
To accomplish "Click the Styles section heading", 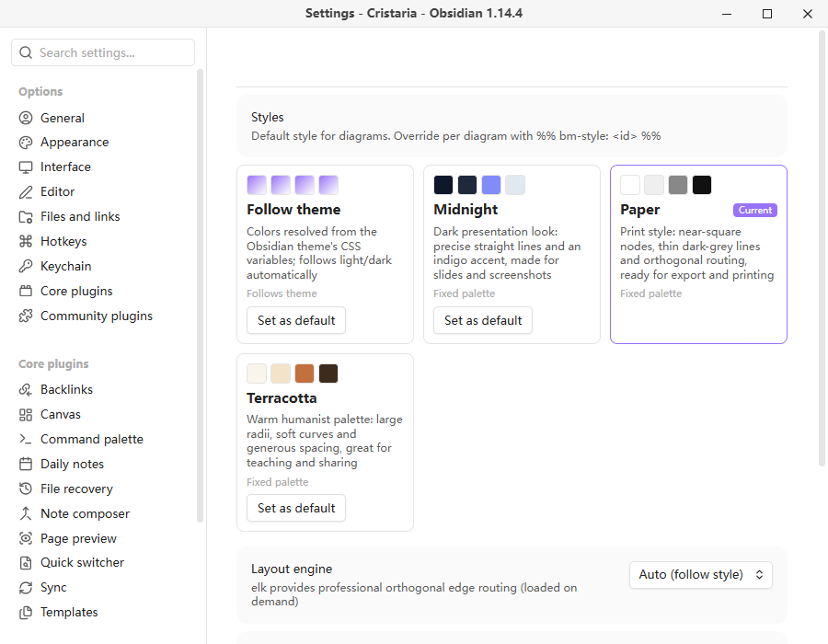I will click(267, 117).
